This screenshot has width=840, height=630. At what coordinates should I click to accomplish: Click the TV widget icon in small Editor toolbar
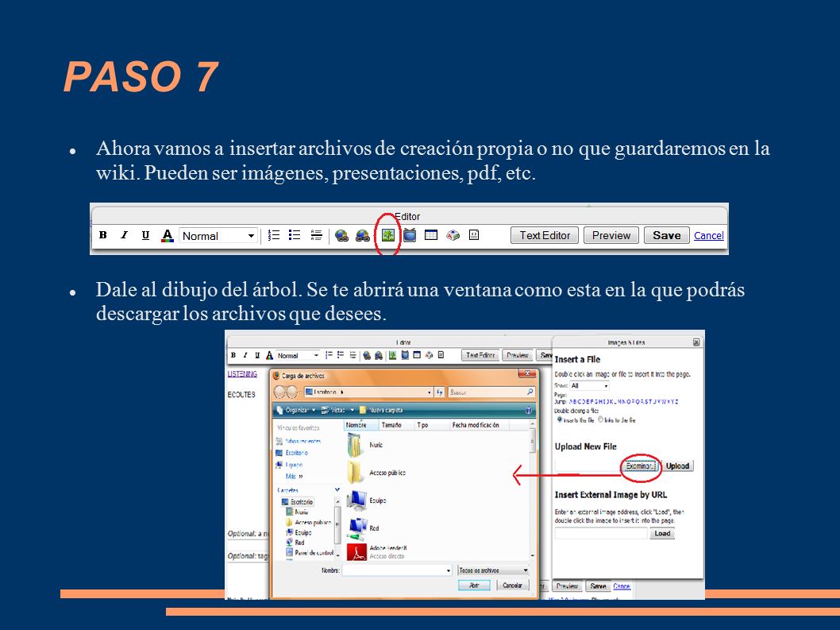pyautogui.click(x=405, y=355)
